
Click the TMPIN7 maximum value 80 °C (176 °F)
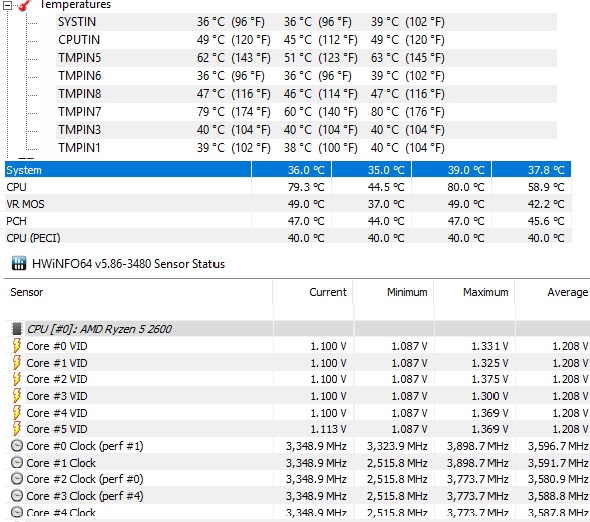(408, 112)
